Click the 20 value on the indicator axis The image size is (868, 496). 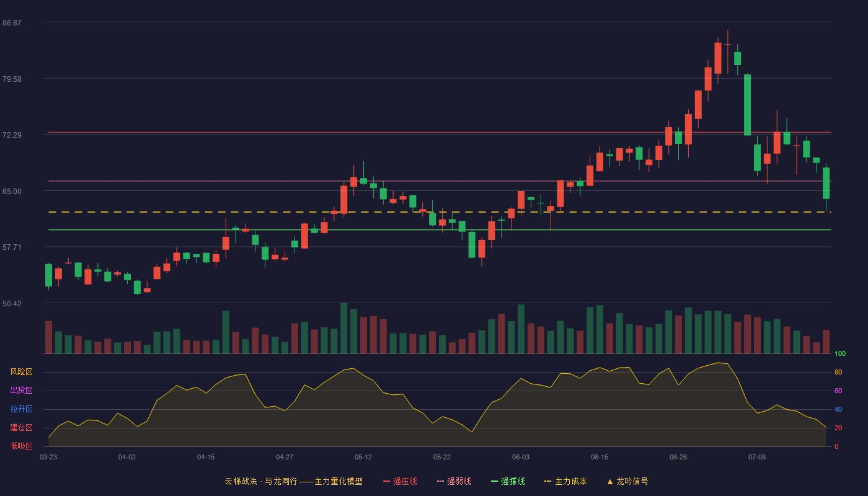tap(838, 428)
